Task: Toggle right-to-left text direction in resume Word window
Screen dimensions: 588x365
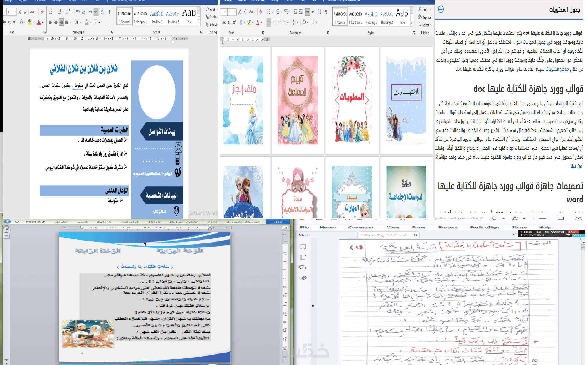Action: click(x=96, y=12)
